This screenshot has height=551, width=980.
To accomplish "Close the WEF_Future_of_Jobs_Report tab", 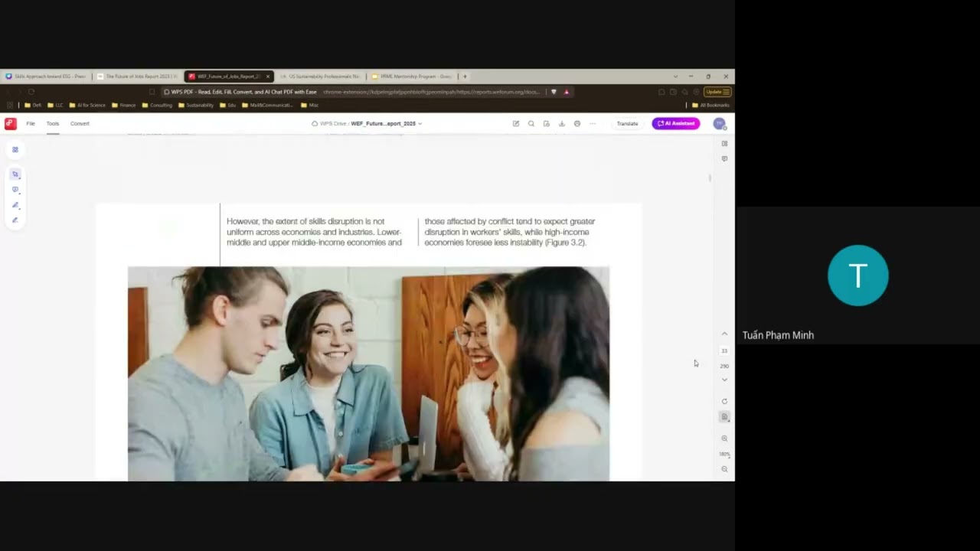I will pyautogui.click(x=268, y=77).
